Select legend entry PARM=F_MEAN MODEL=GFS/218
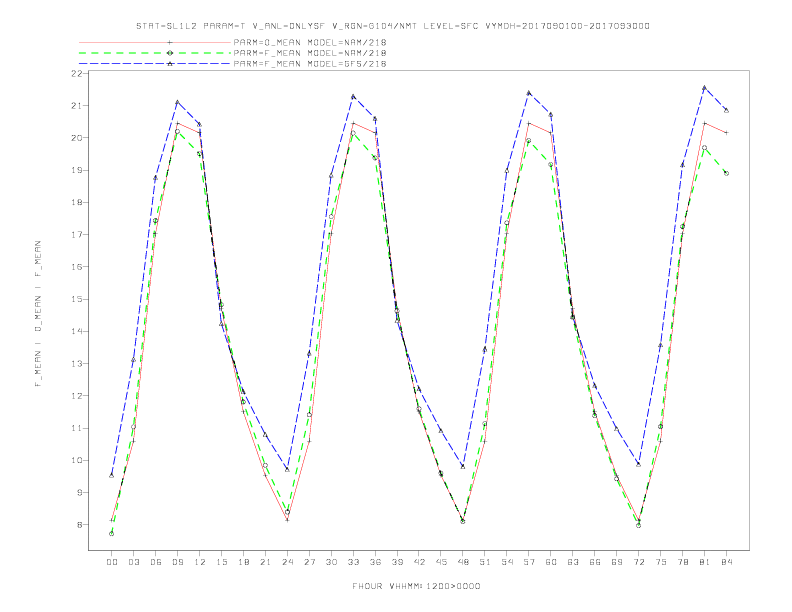The width and height of the screenshot is (792, 612). point(310,64)
